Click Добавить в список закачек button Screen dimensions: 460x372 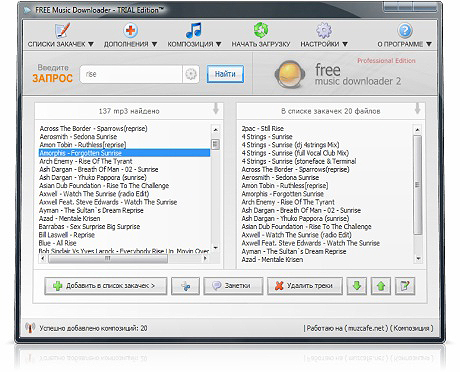click(x=106, y=286)
